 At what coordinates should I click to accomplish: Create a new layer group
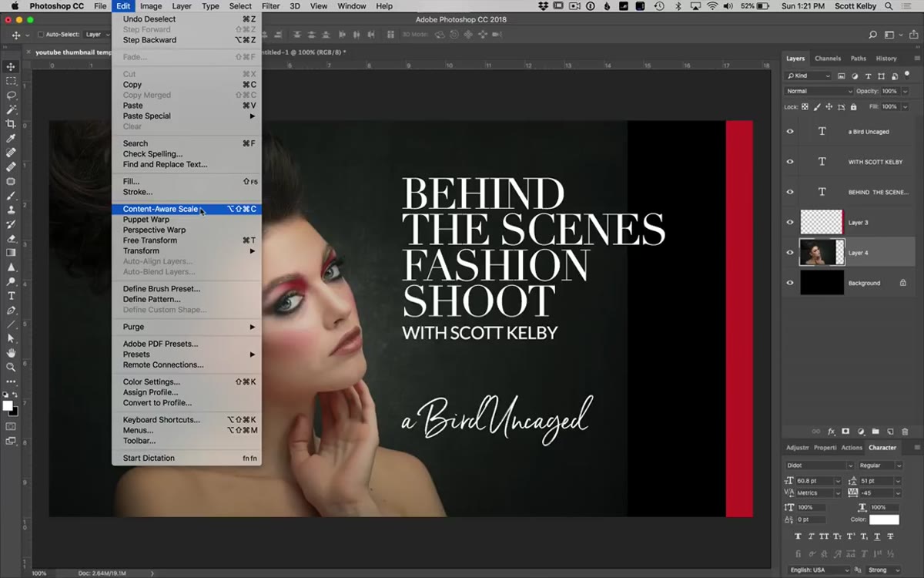click(x=875, y=432)
